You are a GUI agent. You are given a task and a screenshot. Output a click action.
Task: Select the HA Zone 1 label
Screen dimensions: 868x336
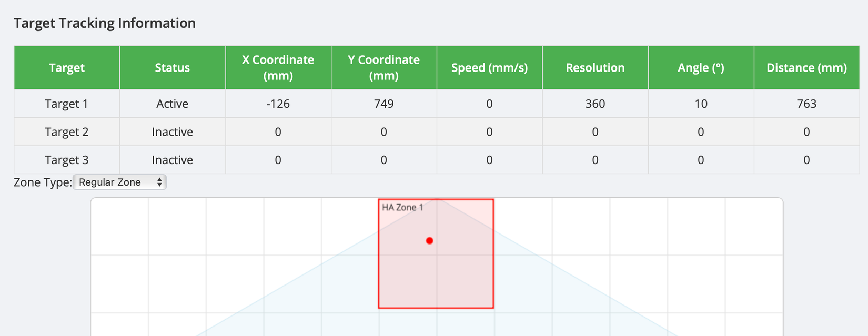point(402,207)
